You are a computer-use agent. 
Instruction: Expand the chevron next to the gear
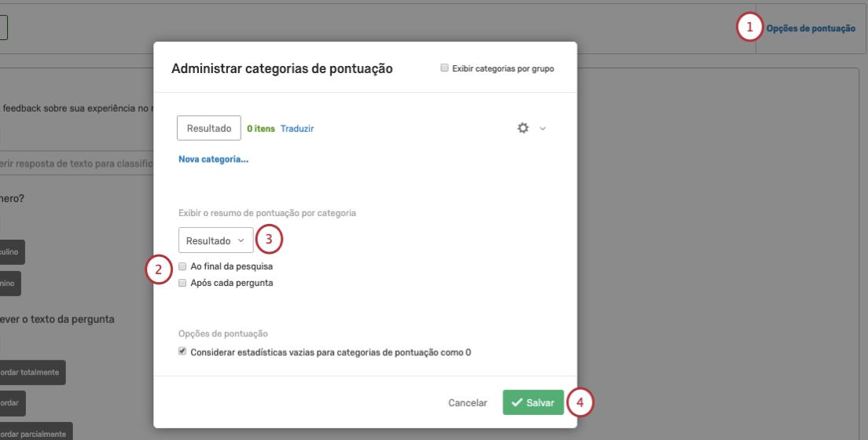[x=542, y=129]
